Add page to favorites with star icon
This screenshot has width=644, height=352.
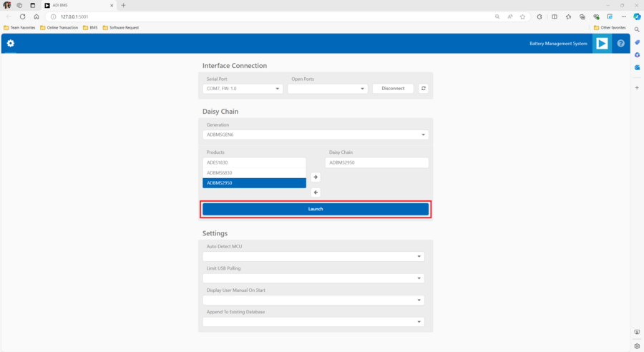coord(522,16)
